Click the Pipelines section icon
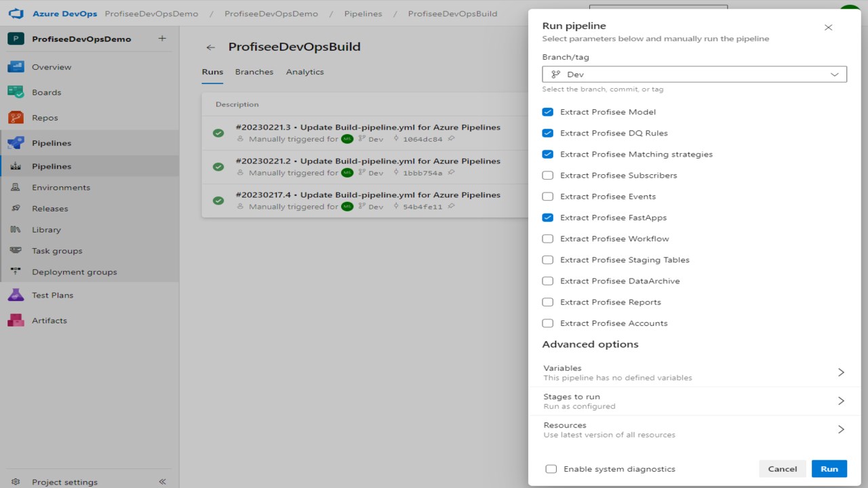Image resolution: width=868 pixels, height=488 pixels. [16, 143]
